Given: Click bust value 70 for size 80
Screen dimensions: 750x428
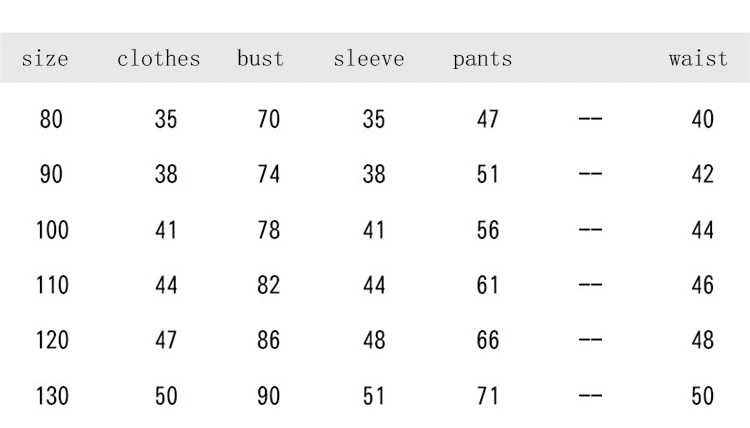Looking at the screenshot, I should tap(269, 120).
